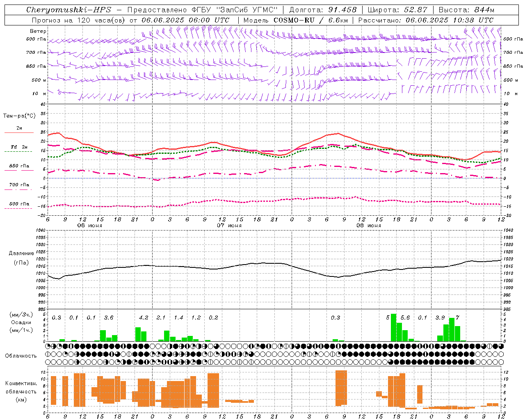This screenshot has height=420, width=525.
Task: Click the 5.6 precipitation total value
Action: coord(405,317)
